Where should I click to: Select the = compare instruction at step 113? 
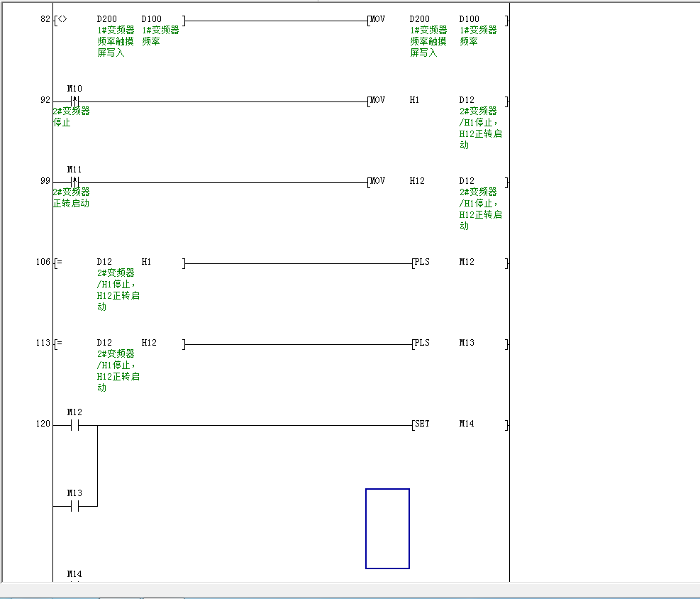(60, 343)
